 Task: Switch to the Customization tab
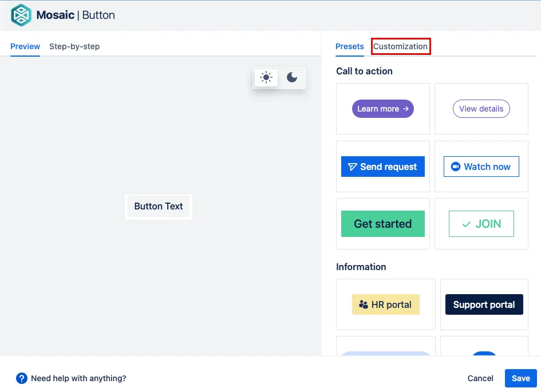click(401, 46)
